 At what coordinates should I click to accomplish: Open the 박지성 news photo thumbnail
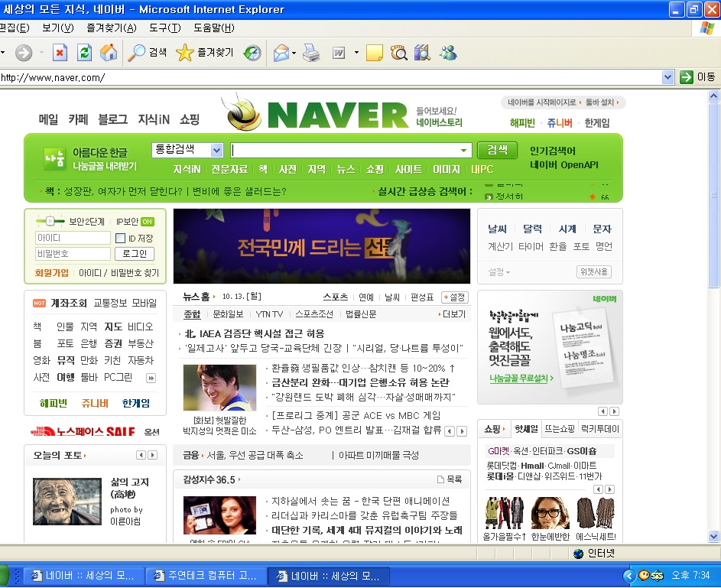point(219,388)
